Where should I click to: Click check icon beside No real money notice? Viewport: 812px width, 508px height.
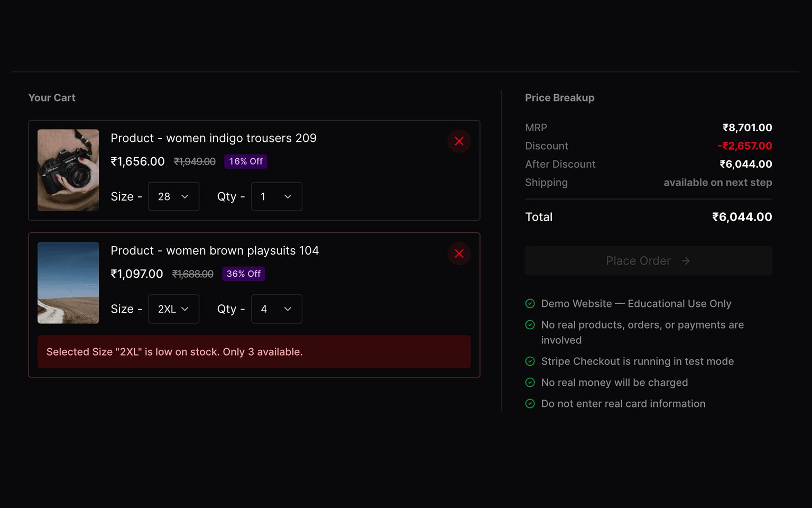[530, 383]
